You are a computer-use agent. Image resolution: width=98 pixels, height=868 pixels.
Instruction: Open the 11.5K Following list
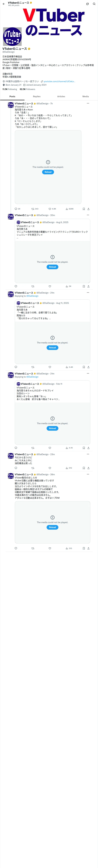tap(10, 89)
